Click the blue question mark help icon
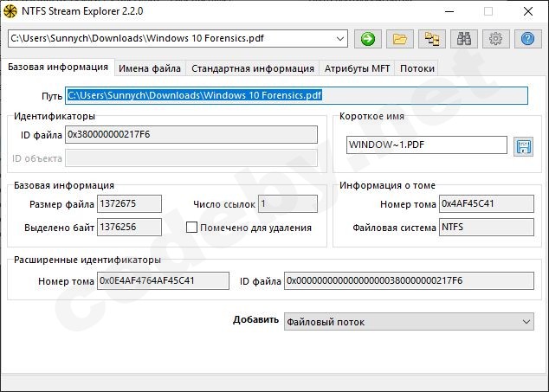 point(526,39)
